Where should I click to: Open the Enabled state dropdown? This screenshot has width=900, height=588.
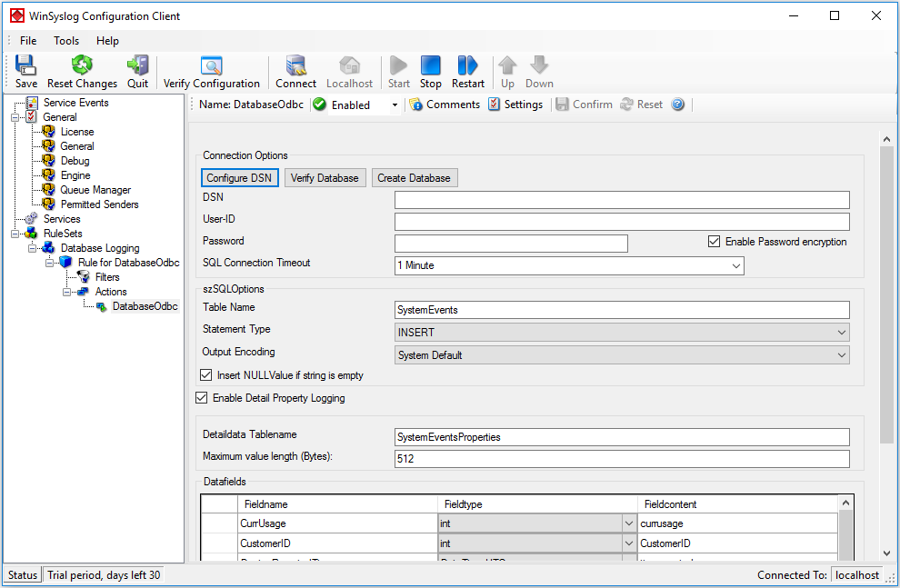(x=395, y=105)
